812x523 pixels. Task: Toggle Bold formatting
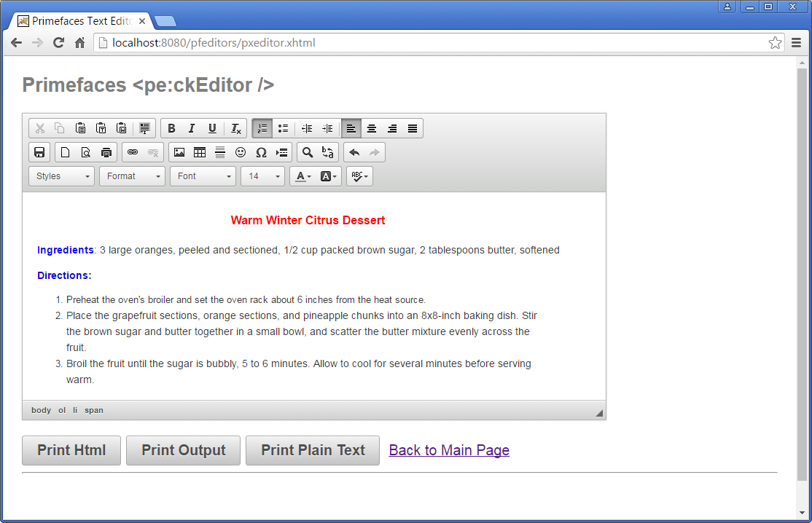171,128
